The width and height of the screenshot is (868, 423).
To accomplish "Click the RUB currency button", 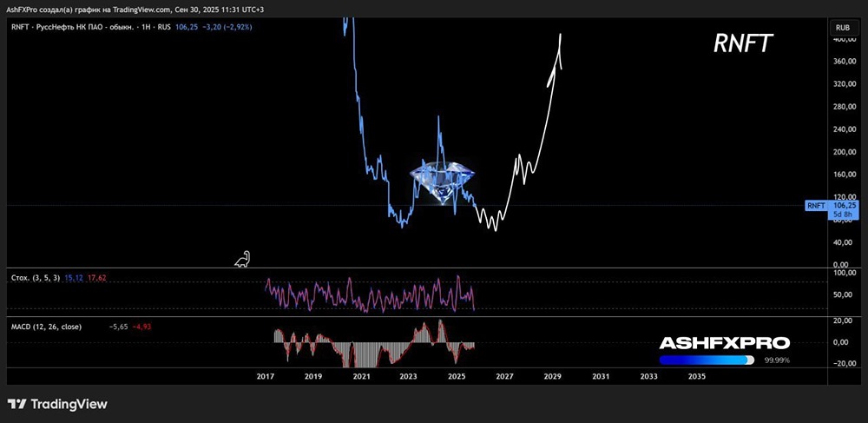I will (x=843, y=27).
